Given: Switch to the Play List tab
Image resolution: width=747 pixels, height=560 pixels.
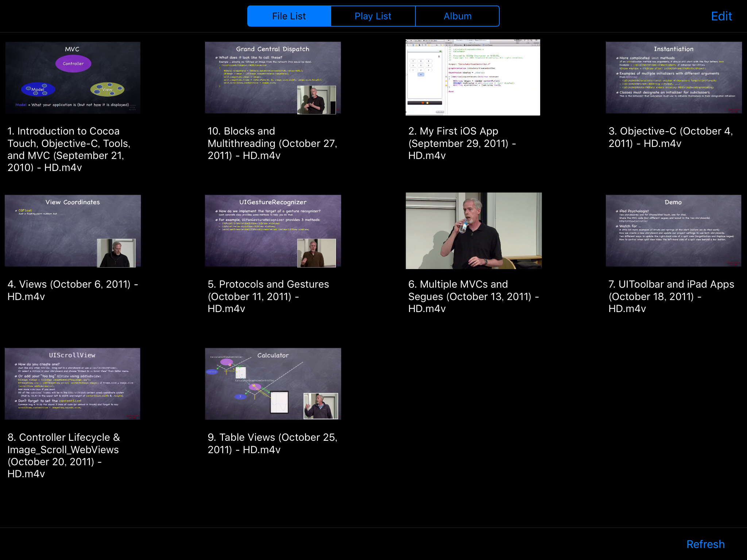Looking at the screenshot, I should pyautogui.click(x=373, y=16).
